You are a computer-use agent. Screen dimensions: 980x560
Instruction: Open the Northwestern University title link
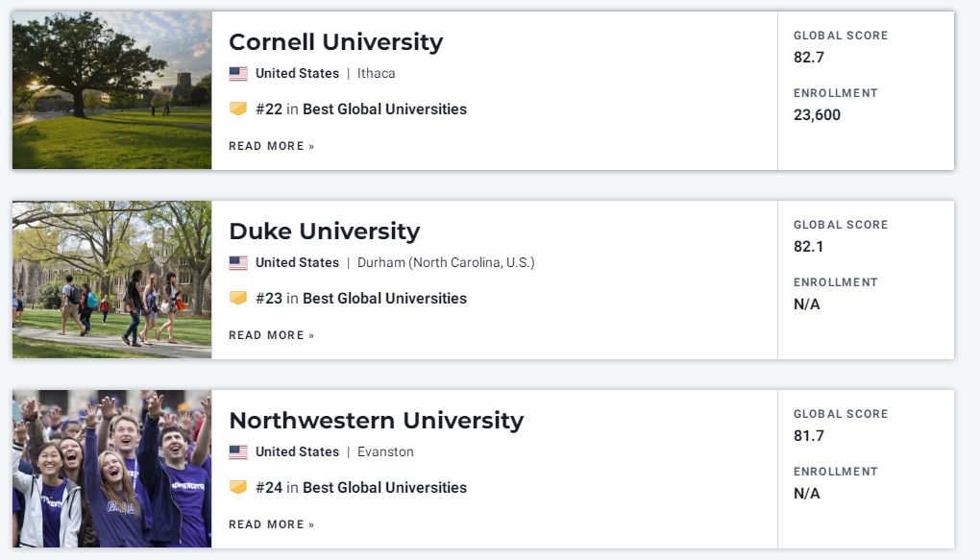(377, 421)
